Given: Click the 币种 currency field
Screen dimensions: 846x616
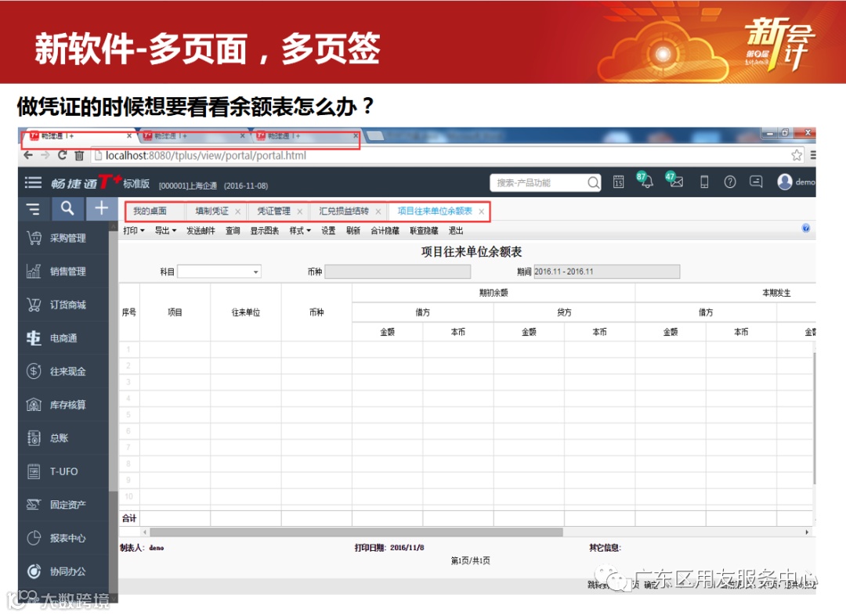Looking at the screenshot, I should [398, 272].
